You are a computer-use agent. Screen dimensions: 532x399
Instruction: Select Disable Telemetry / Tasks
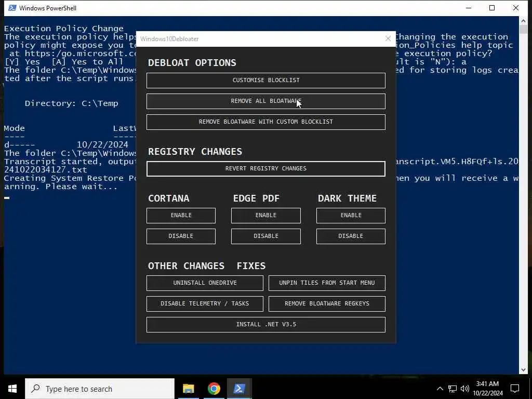coord(205,303)
